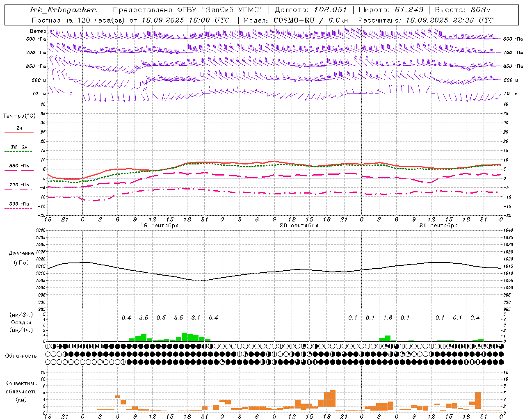Click the Рассчитано 18.09.2025 22:38 UTC timestamp
This screenshot has width=525, height=420.
coord(426,20)
